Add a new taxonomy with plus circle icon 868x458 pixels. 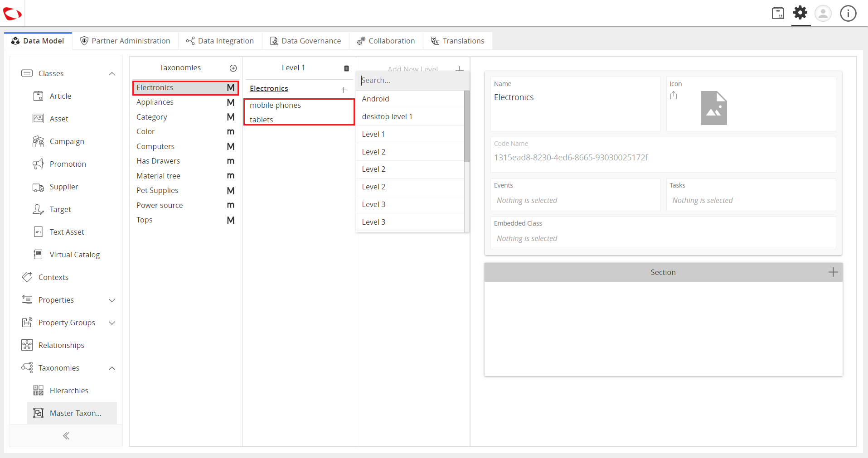(233, 68)
